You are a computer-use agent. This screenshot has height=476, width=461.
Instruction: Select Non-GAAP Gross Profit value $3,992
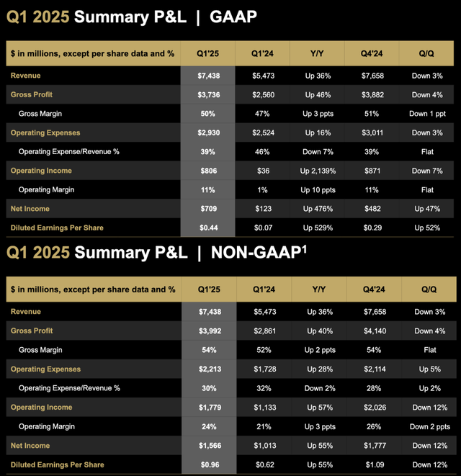click(207, 331)
